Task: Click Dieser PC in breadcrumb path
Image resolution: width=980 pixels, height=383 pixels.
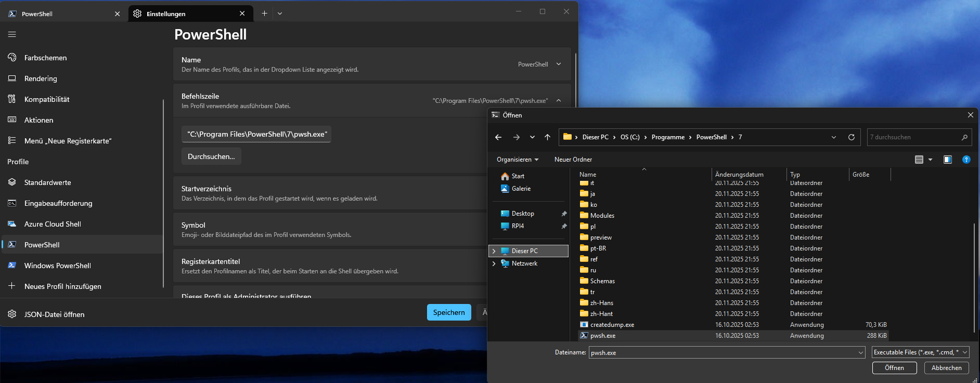Action: [x=595, y=137]
